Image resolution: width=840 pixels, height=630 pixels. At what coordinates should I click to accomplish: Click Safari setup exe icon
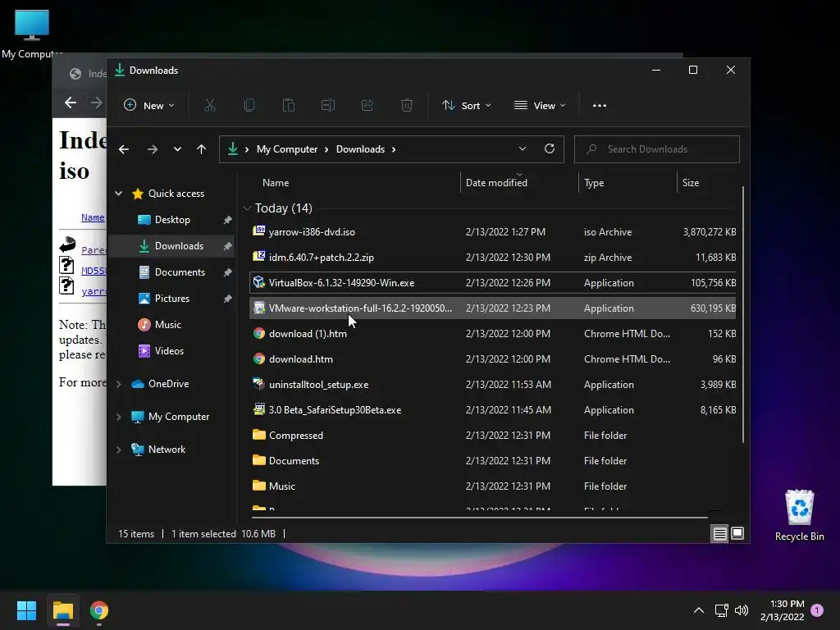(x=259, y=409)
